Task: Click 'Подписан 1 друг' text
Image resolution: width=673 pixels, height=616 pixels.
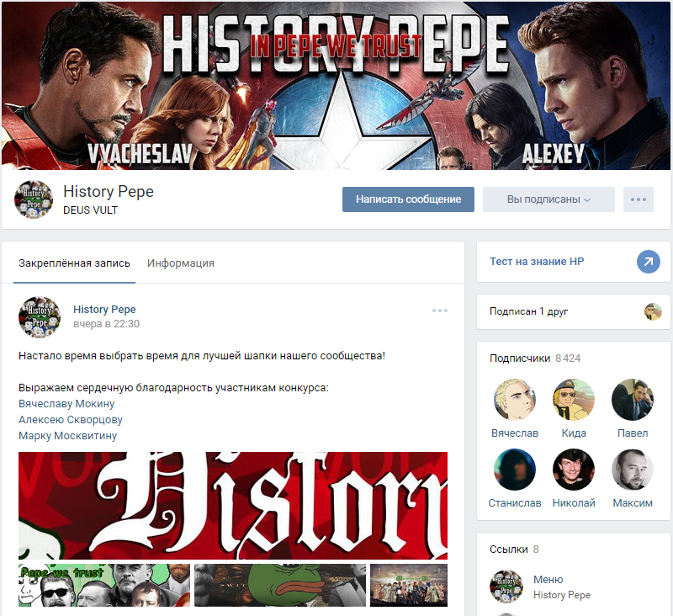Action: (528, 311)
